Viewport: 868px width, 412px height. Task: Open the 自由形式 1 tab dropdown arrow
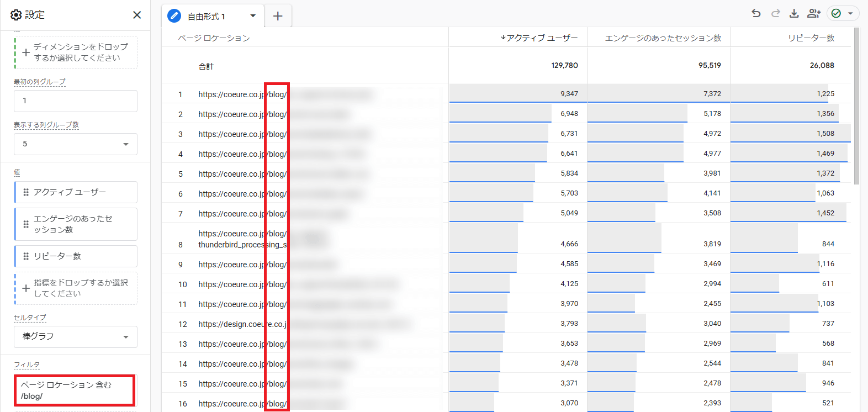click(x=253, y=16)
